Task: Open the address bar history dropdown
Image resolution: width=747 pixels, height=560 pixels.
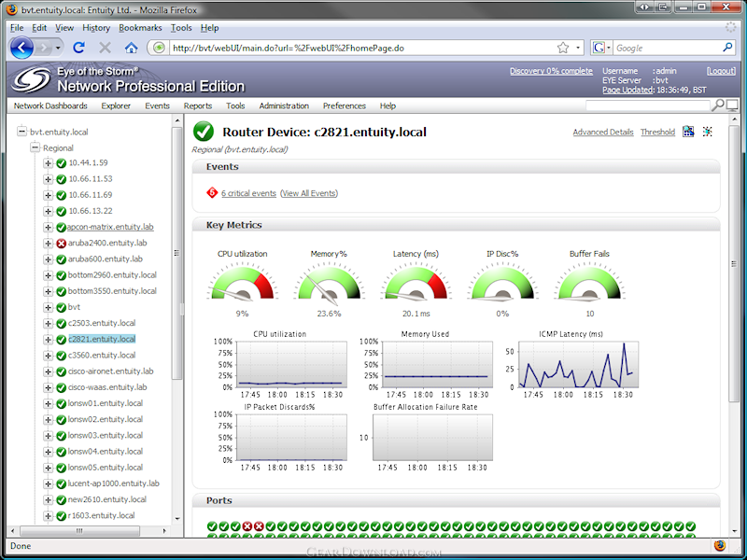Action: 578,48
